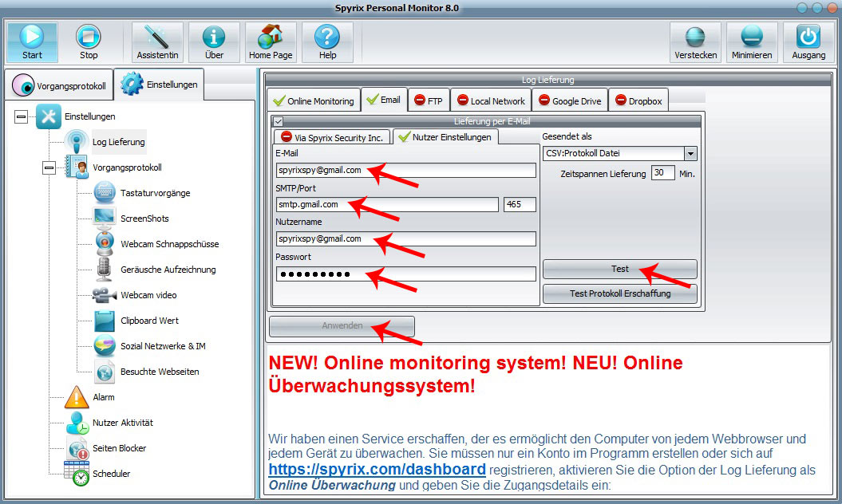
Task: Click the Zeitspannen Lieferung minutes field
Action: [x=663, y=173]
